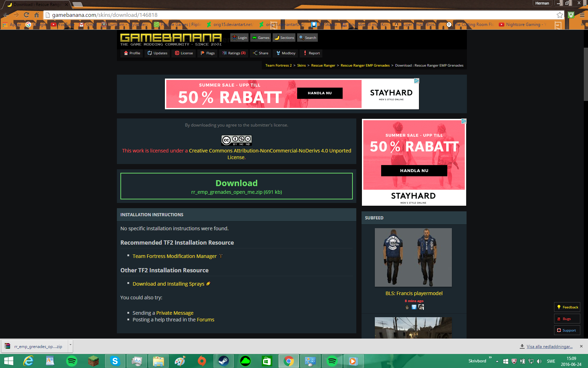Open the License tab

click(184, 53)
